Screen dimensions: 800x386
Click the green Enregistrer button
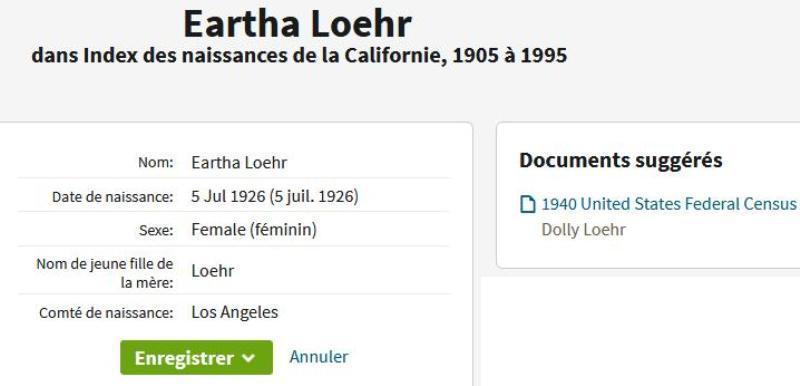coord(196,357)
